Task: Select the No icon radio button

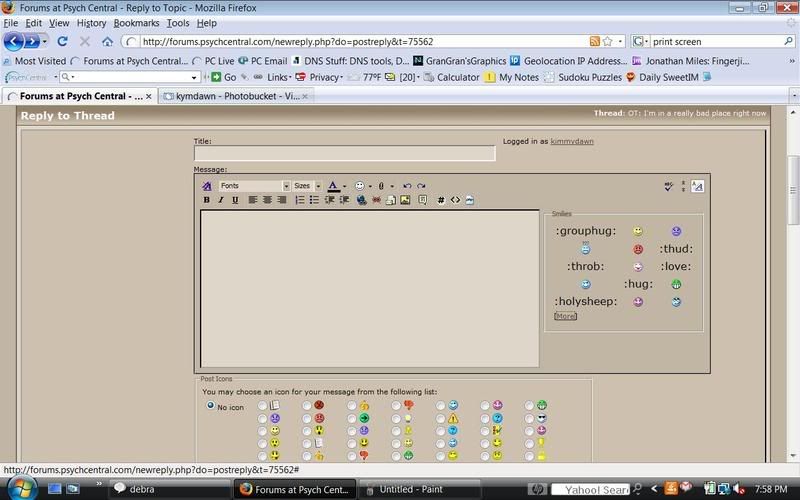Action: click(210, 406)
